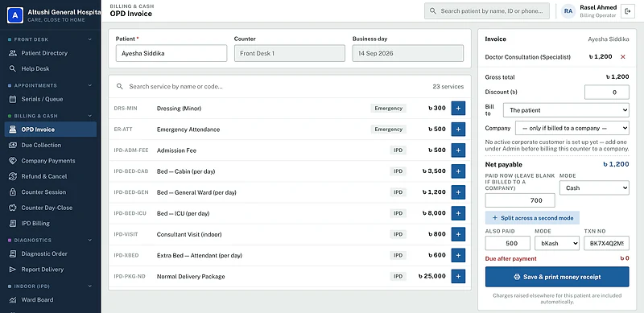Image resolution: width=644 pixels, height=313 pixels.
Task: Click the Patient name field
Action: point(171,53)
